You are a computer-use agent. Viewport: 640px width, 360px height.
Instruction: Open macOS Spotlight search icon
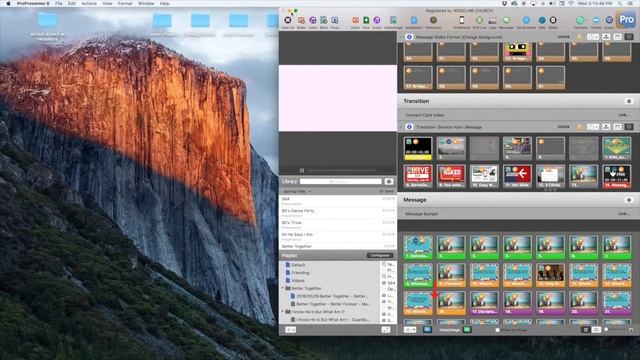tap(620, 3)
